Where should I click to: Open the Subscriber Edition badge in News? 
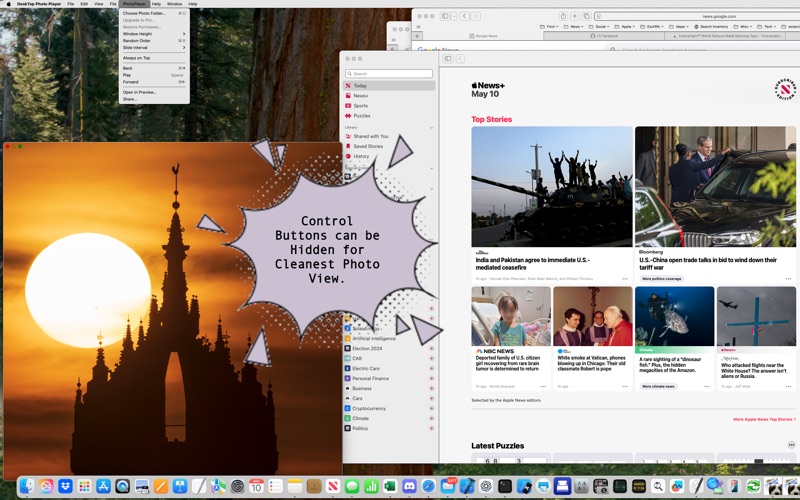(x=785, y=90)
